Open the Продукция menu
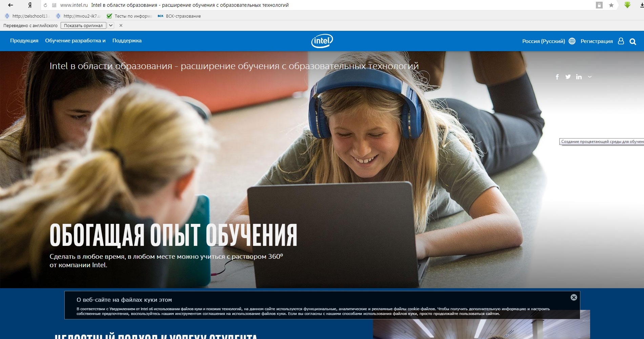This screenshot has height=339, width=644. coord(24,41)
